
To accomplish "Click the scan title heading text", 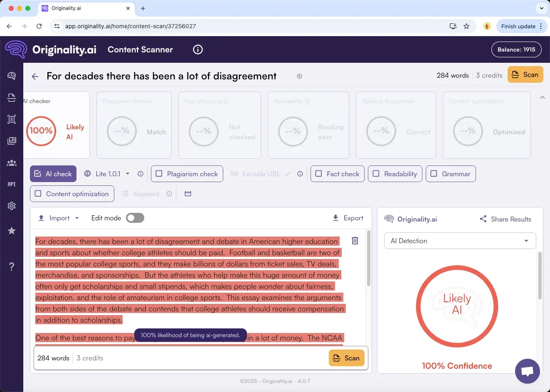I will tap(161, 76).
